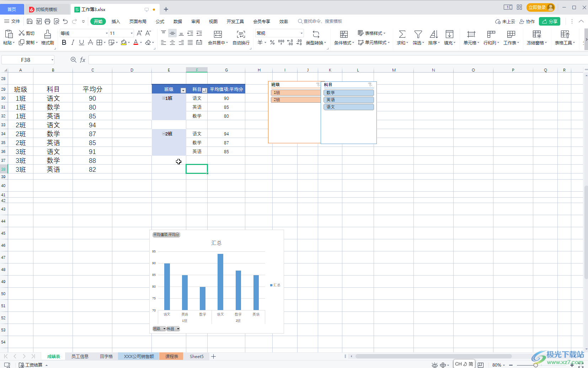588x368 pixels.
Task: Click the Conditional Formatting (条件格式) icon
Action: click(x=344, y=34)
